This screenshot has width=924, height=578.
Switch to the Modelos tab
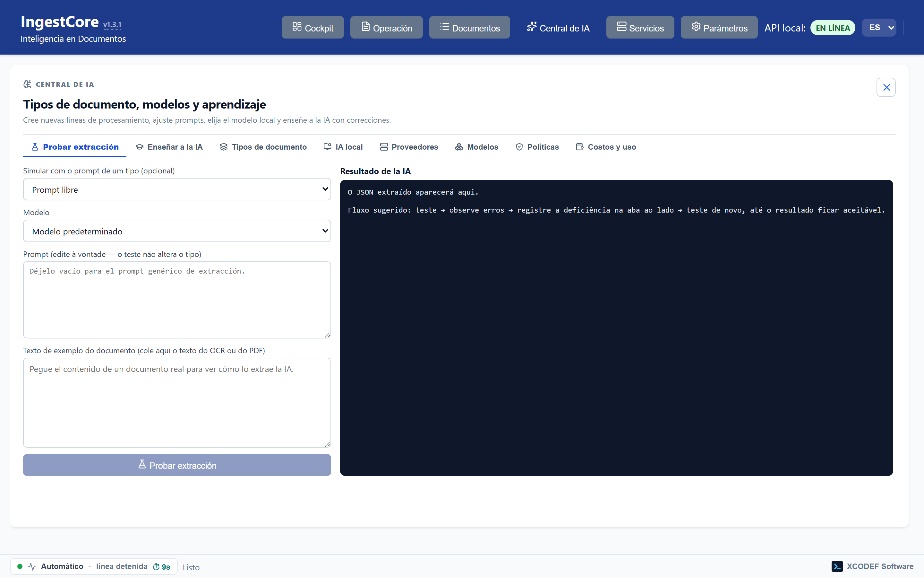[476, 147]
